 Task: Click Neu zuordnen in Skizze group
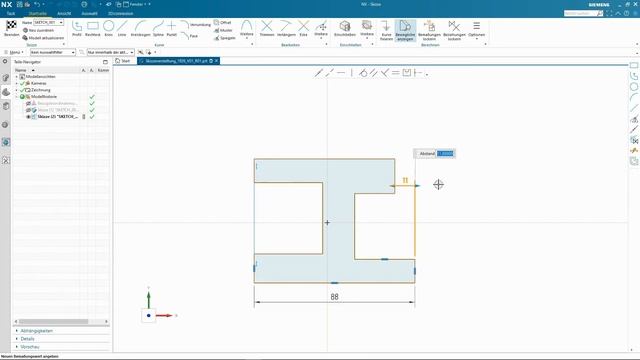click(x=38, y=30)
